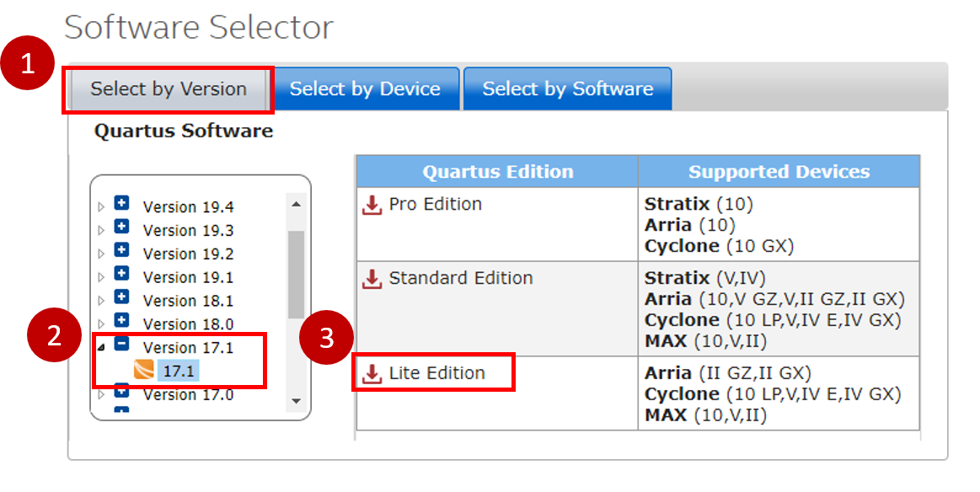Screen dimensions: 980x492
Task: Select the Version 17.0 label in tree
Action: (188, 394)
